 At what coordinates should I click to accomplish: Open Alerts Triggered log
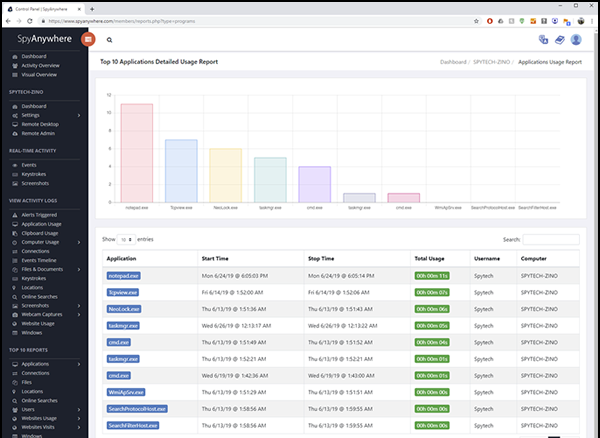(x=39, y=215)
